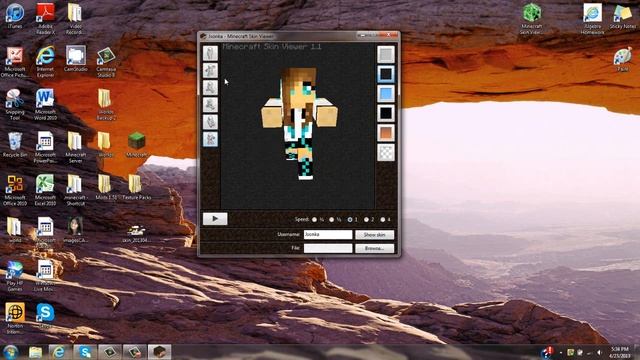640x360 pixels.
Task: Click the active Skin Viewer taskbar button
Action: pyautogui.click(x=159, y=352)
